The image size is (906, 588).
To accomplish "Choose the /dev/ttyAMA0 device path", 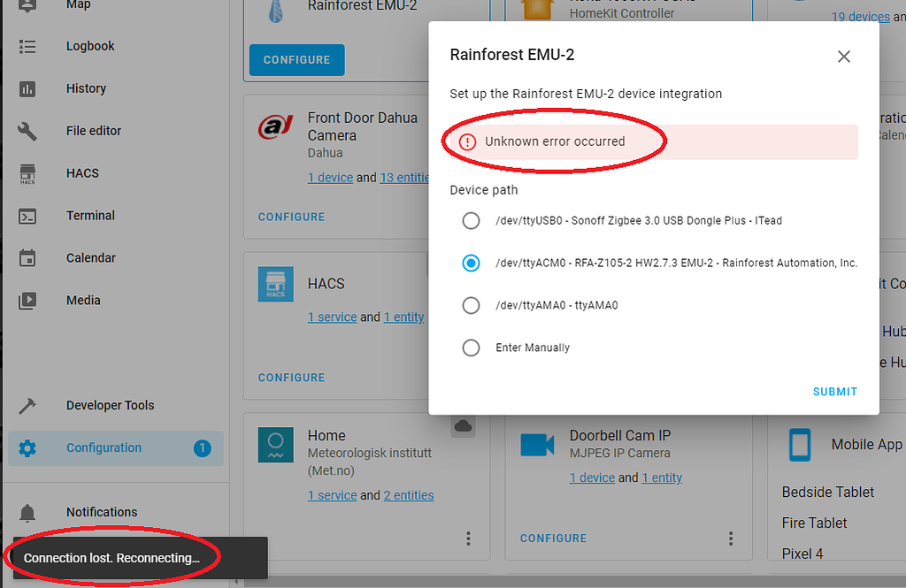I will tap(471, 305).
